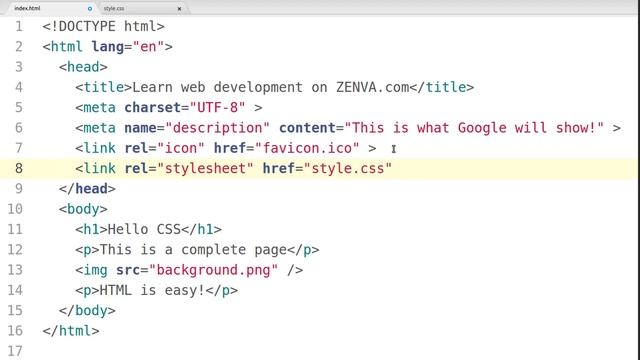Click the opening <body> tag
This screenshot has height=360, width=640.
click(x=83, y=209)
